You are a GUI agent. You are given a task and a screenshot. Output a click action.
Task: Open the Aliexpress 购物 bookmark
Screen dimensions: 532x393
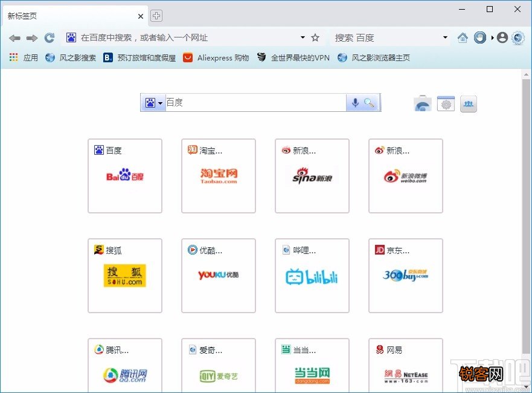coord(216,58)
